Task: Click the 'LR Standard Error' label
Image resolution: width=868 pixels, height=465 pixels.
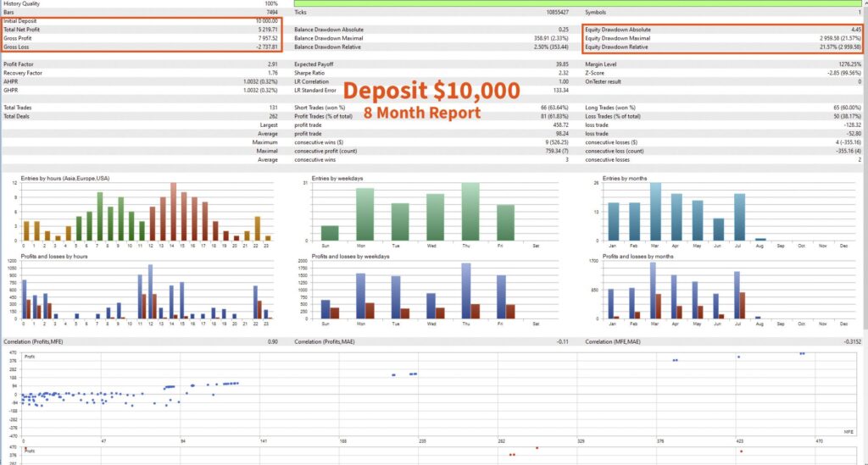Action: [315, 90]
